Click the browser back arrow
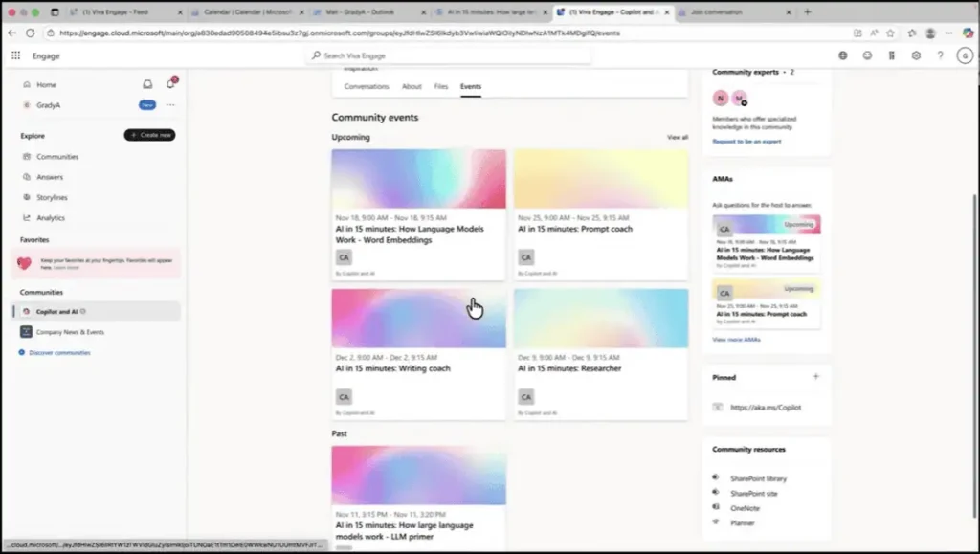980x554 pixels. tap(11, 33)
